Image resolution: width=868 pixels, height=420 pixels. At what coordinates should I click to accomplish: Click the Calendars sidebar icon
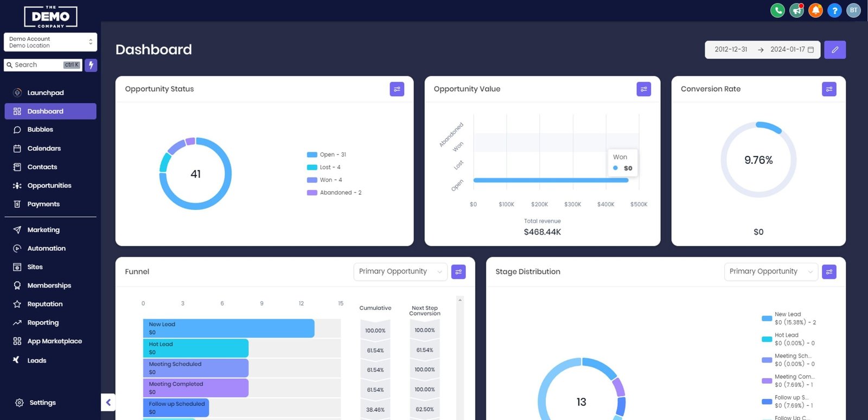(17, 148)
